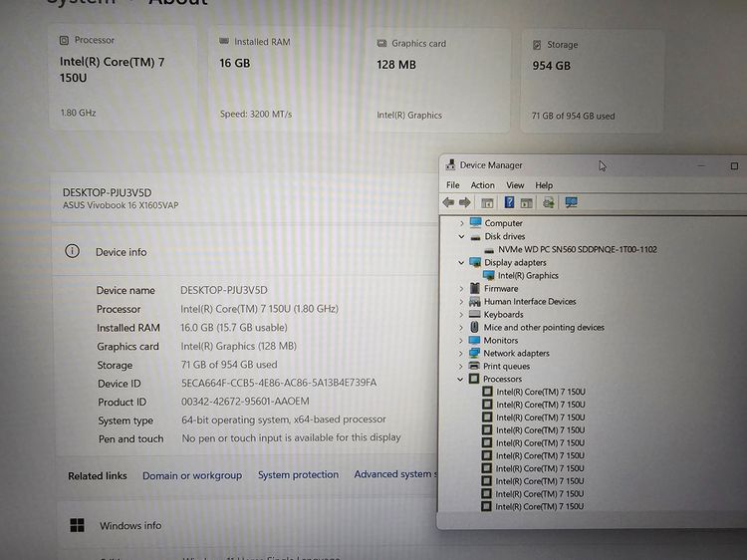Screen dimensions: 747x560
Task: Click the Windows logo beside Windows info
Action: (77, 525)
